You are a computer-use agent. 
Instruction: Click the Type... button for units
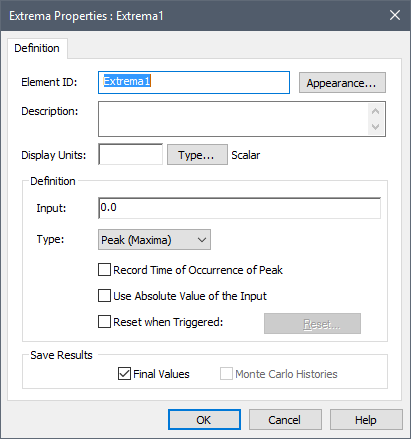pyautogui.click(x=197, y=155)
